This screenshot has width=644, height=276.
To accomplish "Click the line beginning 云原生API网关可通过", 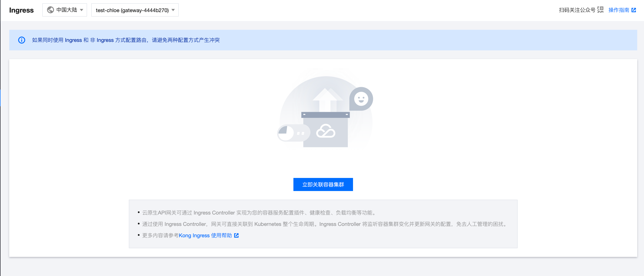I will [x=259, y=213].
